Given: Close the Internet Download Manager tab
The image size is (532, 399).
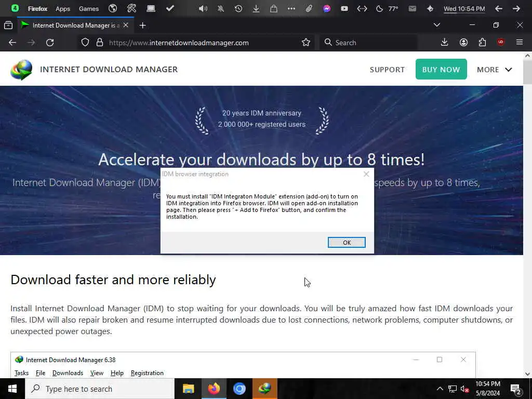Looking at the screenshot, I should pos(126,25).
